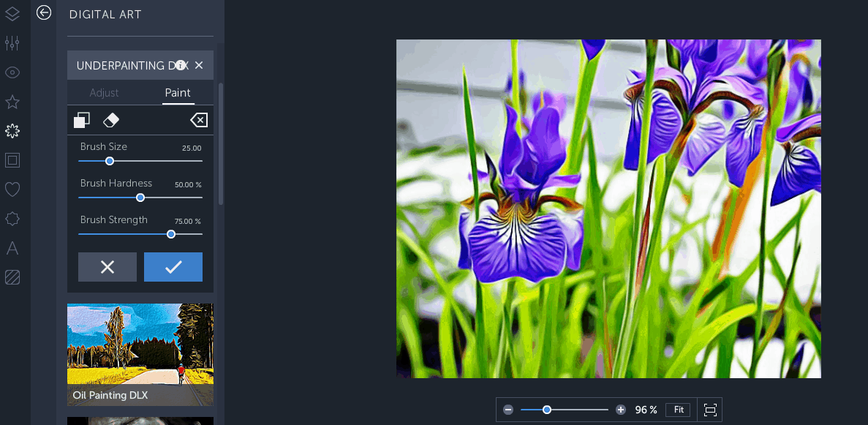Switch to the Paint tab
The height and width of the screenshot is (425, 868).
point(178,93)
